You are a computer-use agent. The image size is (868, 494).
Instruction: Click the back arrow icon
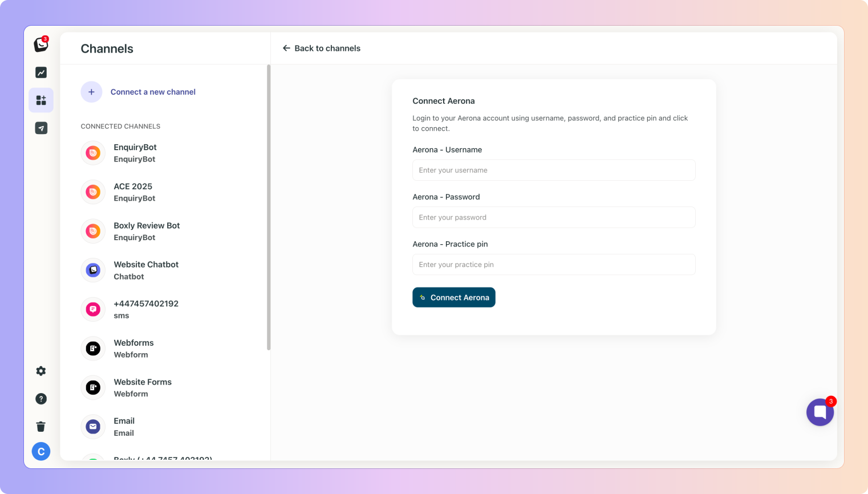(x=286, y=48)
